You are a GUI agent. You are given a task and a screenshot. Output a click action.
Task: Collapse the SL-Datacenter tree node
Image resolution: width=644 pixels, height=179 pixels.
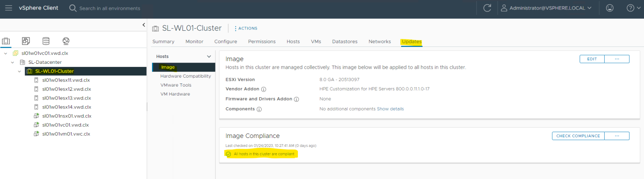(13, 62)
